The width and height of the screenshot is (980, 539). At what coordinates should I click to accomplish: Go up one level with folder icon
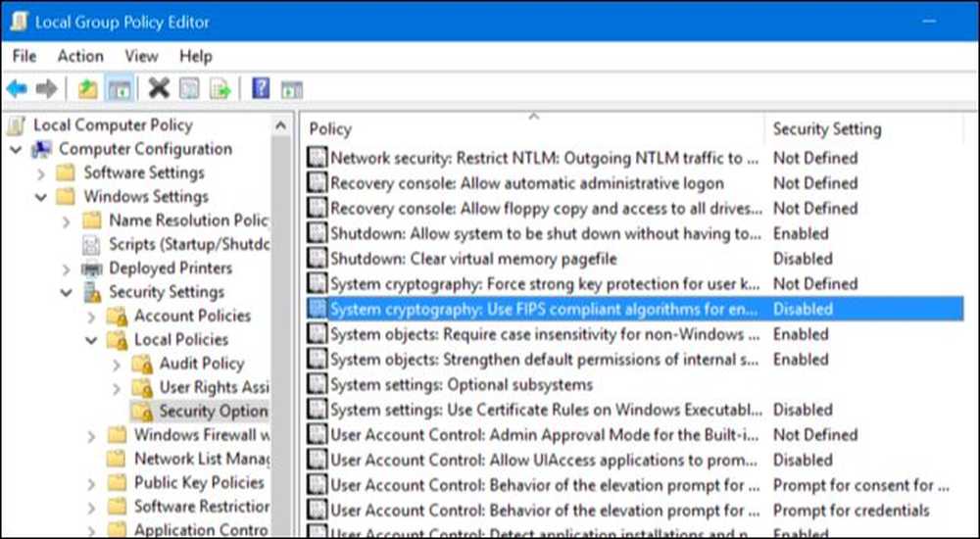tap(87, 89)
